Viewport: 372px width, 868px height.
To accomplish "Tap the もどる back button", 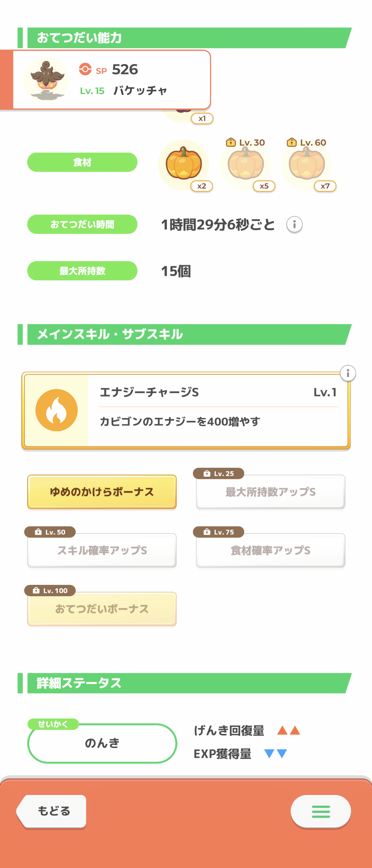I will (x=53, y=811).
